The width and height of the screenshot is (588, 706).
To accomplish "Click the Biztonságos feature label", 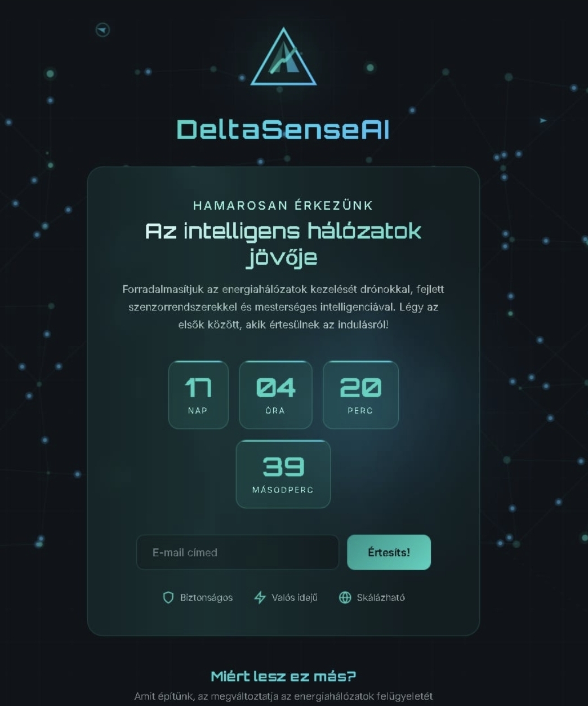I will point(206,598).
